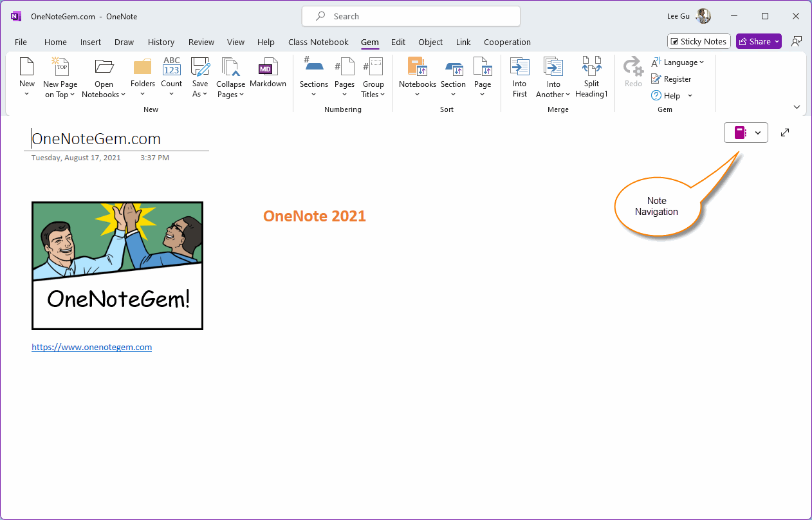
Task: Click the orange OneNote 2021 heading text
Action: click(315, 216)
